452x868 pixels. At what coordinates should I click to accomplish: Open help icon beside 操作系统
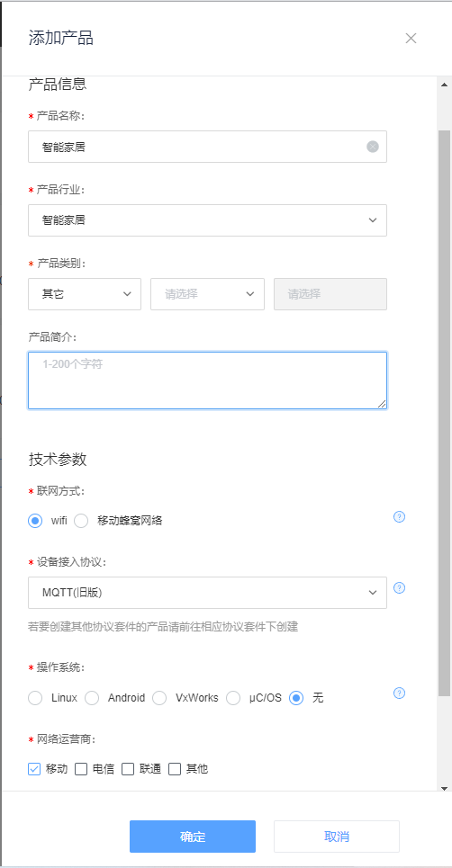(399, 694)
